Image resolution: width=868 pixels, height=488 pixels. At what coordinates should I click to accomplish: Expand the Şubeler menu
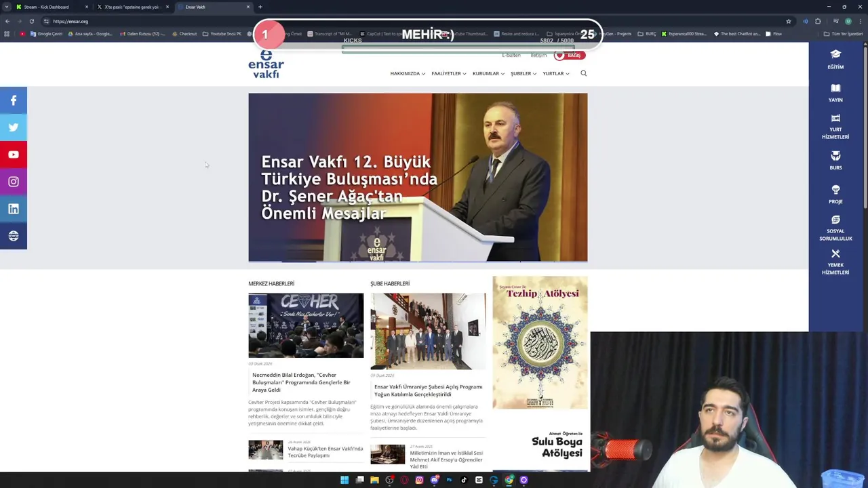(x=523, y=73)
